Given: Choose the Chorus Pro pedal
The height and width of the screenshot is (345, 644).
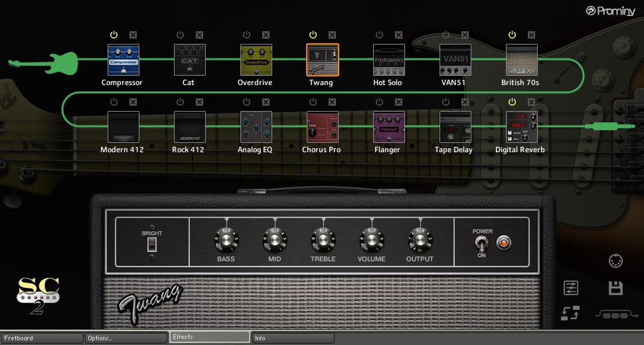Looking at the screenshot, I should pyautogui.click(x=323, y=127).
